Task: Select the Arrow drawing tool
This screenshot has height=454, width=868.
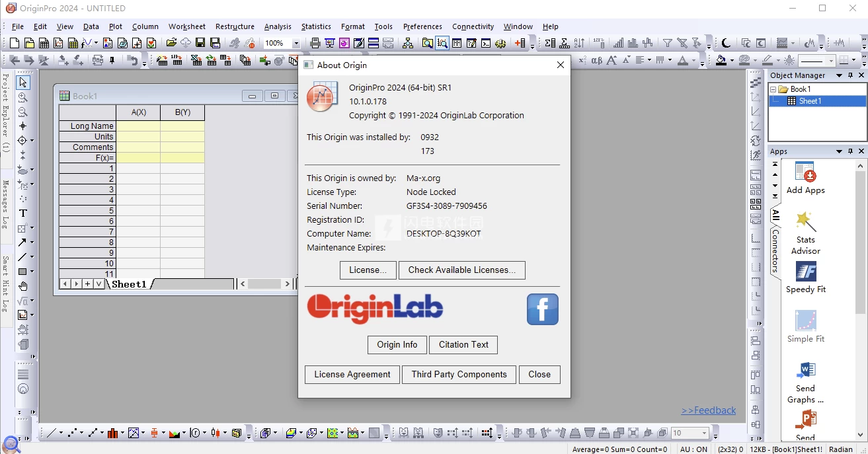Action: click(x=22, y=243)
